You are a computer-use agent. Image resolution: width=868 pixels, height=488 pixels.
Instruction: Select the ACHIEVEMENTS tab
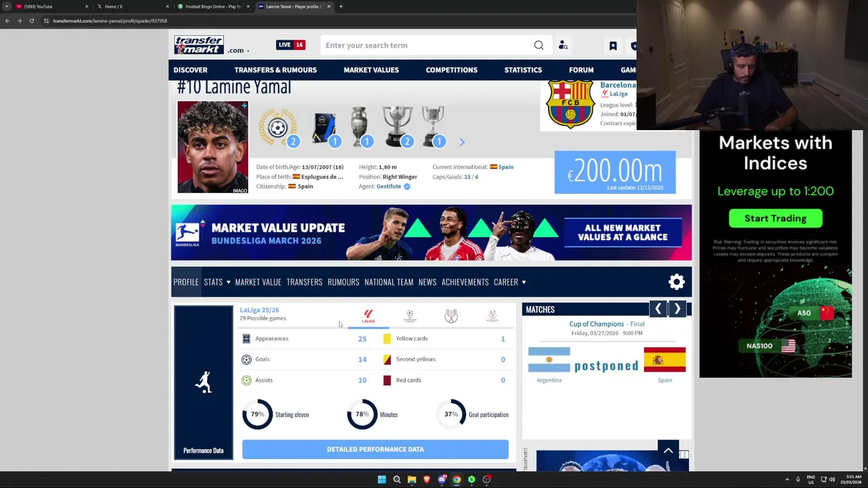[465, 282]
